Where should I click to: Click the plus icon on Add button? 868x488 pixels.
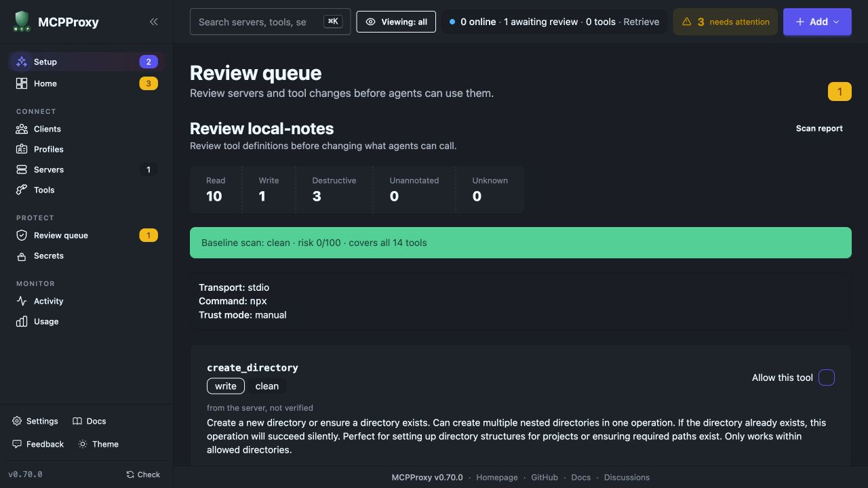pyautogui.click(x=800, y=22)
